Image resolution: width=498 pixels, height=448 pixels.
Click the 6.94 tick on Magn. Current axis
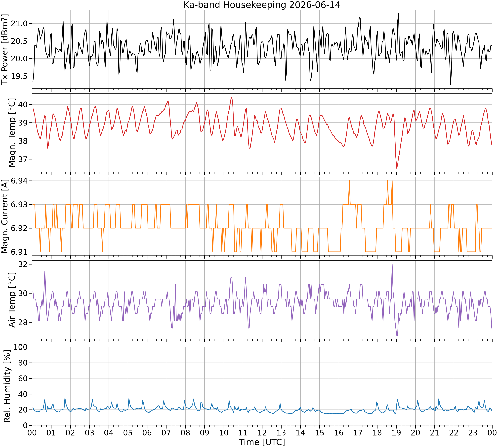(x=20, y=181)
